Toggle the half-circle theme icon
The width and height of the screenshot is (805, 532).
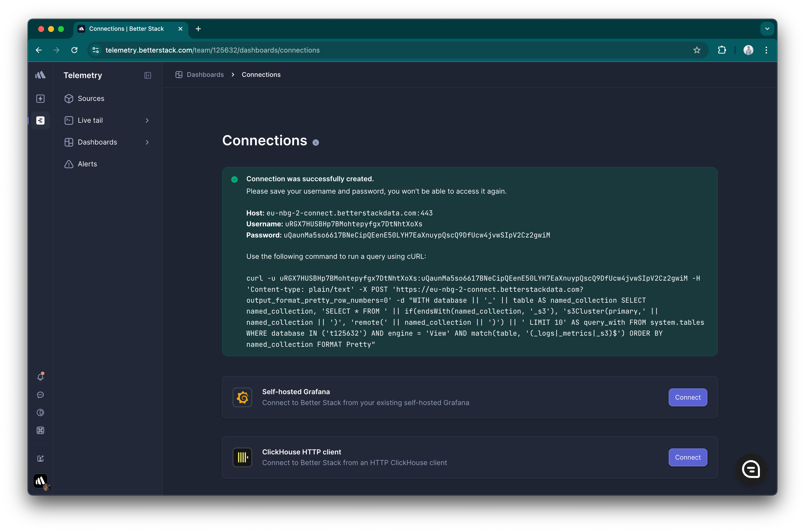point(40,413)
